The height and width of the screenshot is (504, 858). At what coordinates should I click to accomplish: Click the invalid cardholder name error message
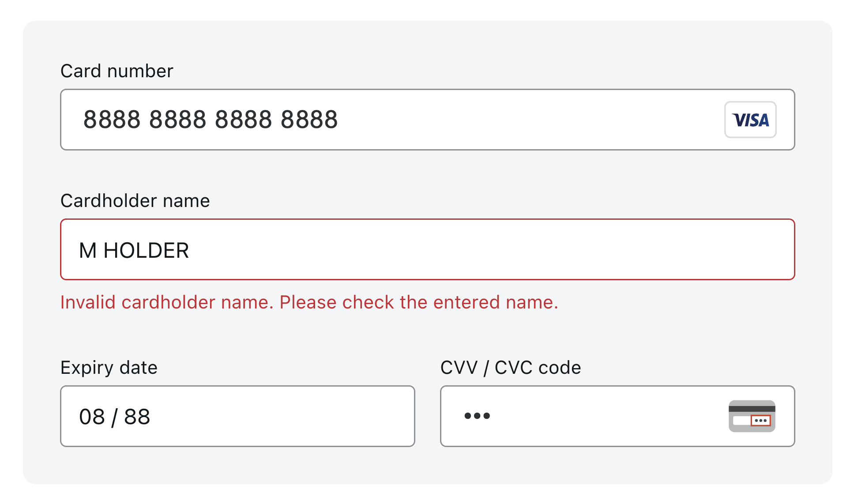[309, 302]
